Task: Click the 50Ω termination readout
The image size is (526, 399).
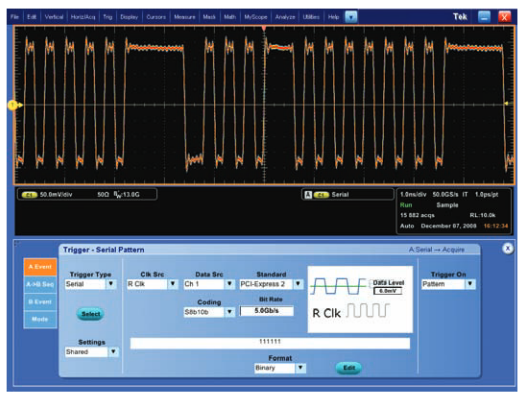Action: (x=103, y=195)
